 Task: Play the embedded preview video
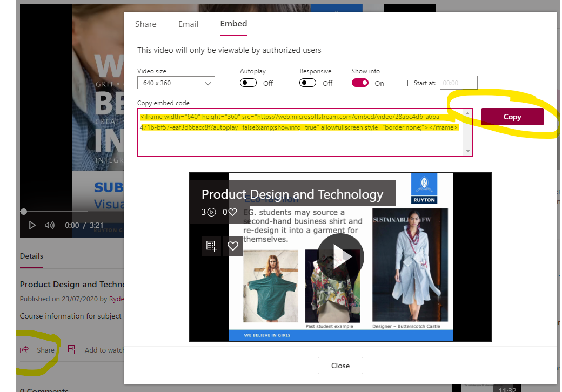pyautogui.click(x=340, y=256)
